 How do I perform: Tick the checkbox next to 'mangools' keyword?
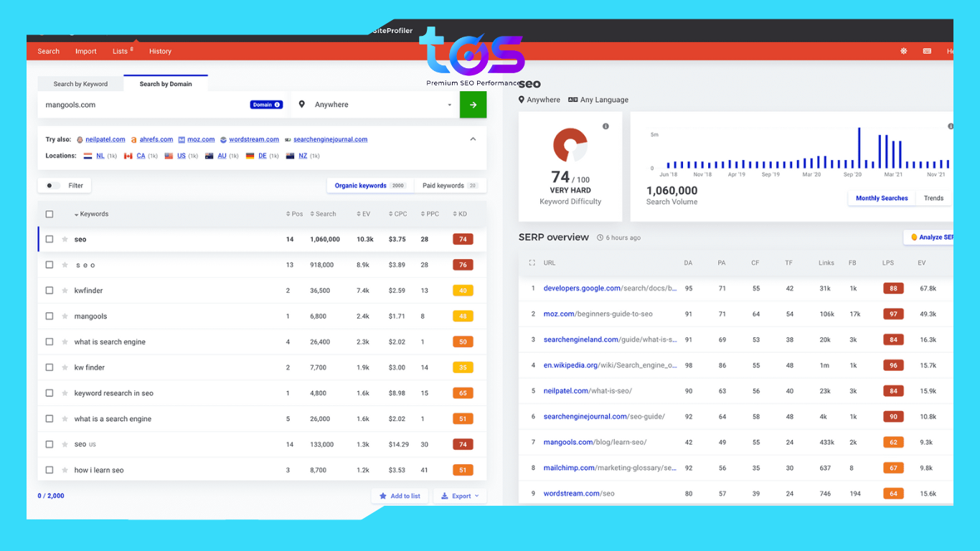(50, 316)
